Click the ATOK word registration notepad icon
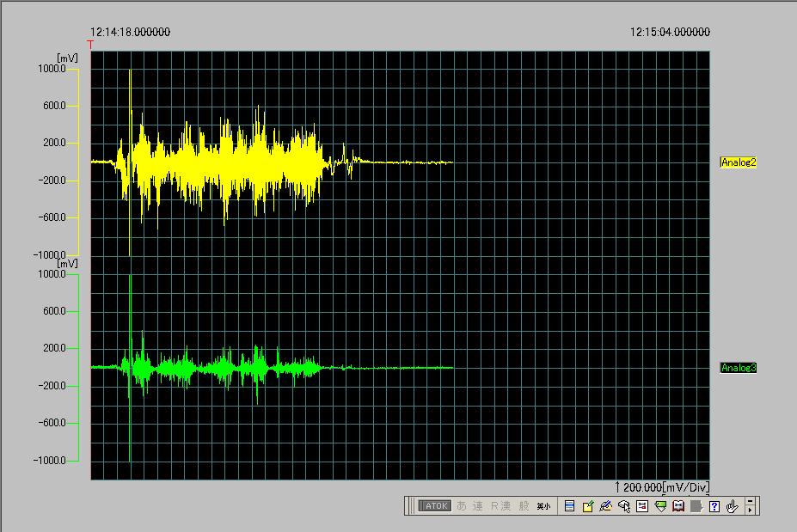797x532 pixels. [588, 506]
